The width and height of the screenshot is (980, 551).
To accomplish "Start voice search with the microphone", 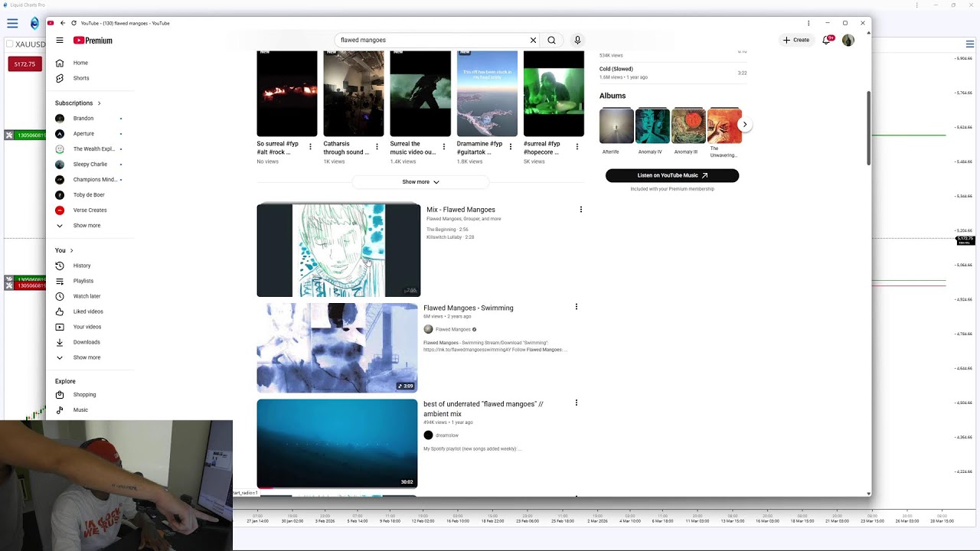I will click(577, 40).
